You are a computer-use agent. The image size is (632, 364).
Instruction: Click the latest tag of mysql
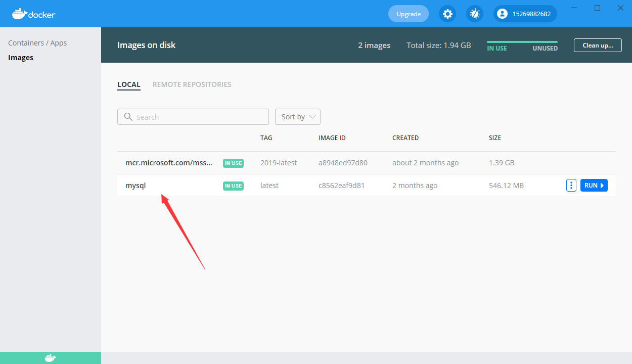click(x=269, y=186)
